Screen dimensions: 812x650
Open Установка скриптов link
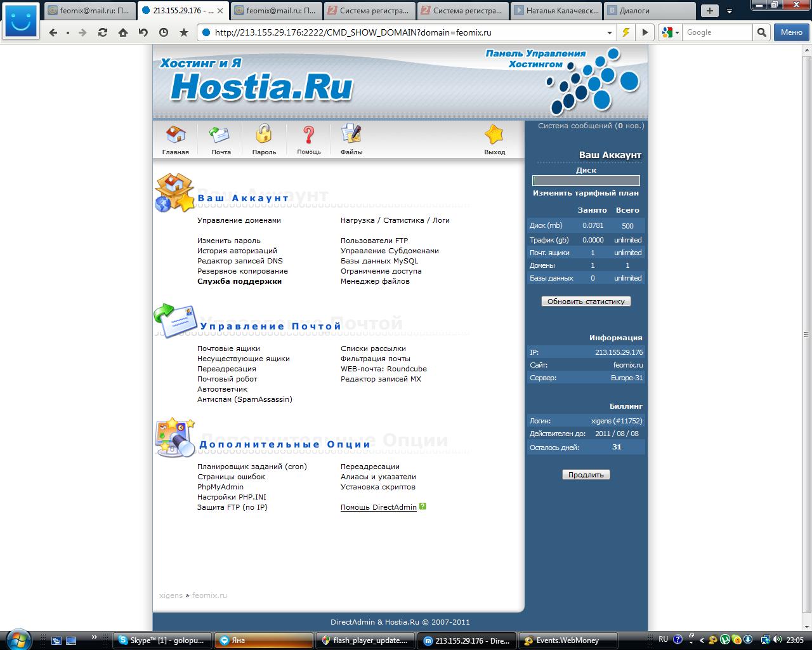pos(378,487)
